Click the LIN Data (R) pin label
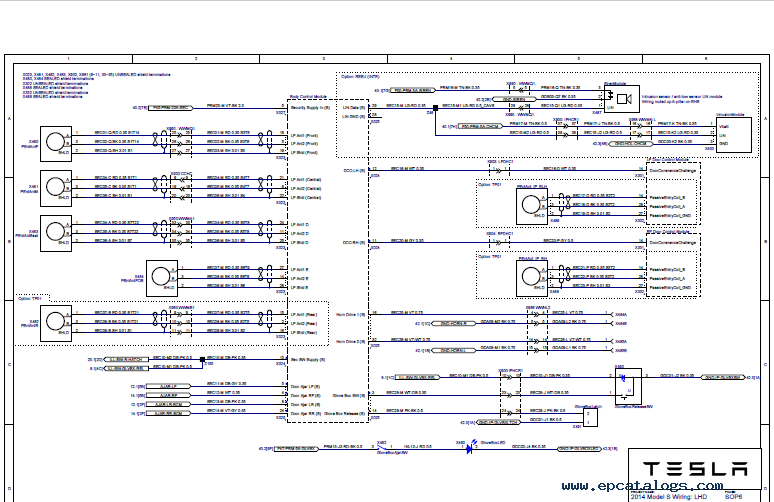774x502 pixels. [353, 107]
